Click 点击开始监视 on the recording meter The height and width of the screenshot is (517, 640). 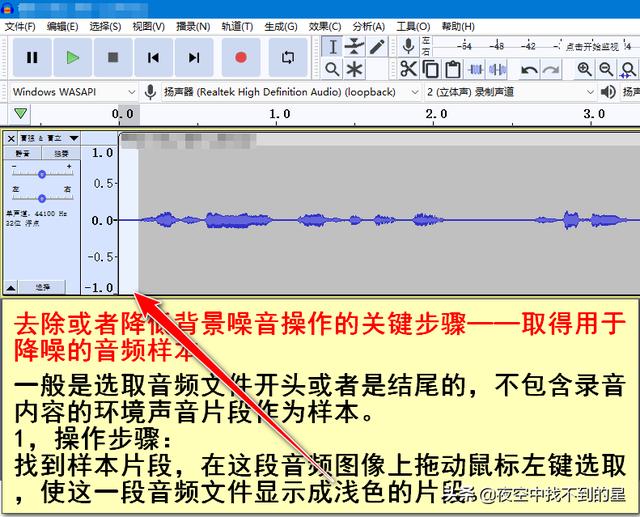592,47
